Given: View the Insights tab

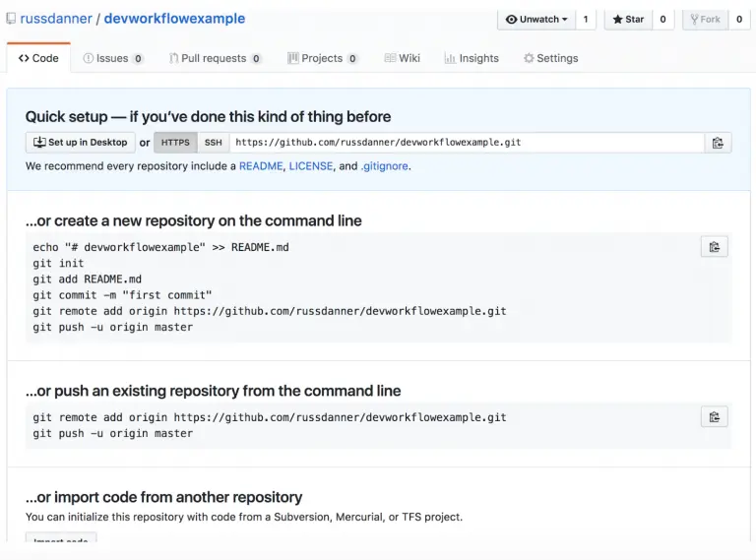Looking at the screenshot, I should pyautogui.click(x=472, y=58).
